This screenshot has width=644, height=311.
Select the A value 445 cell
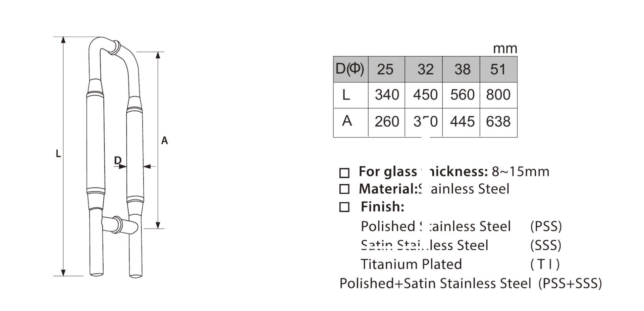coord(462,122)
